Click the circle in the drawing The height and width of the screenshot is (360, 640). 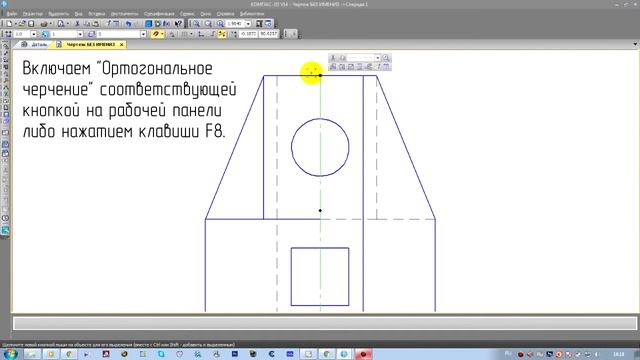click(x=320, y=147)
